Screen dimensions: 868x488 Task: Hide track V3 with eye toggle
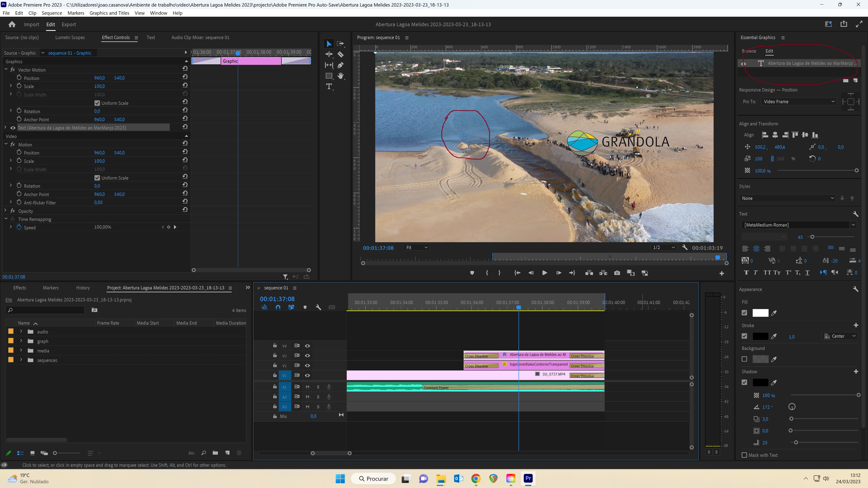(x=307, y=356)
